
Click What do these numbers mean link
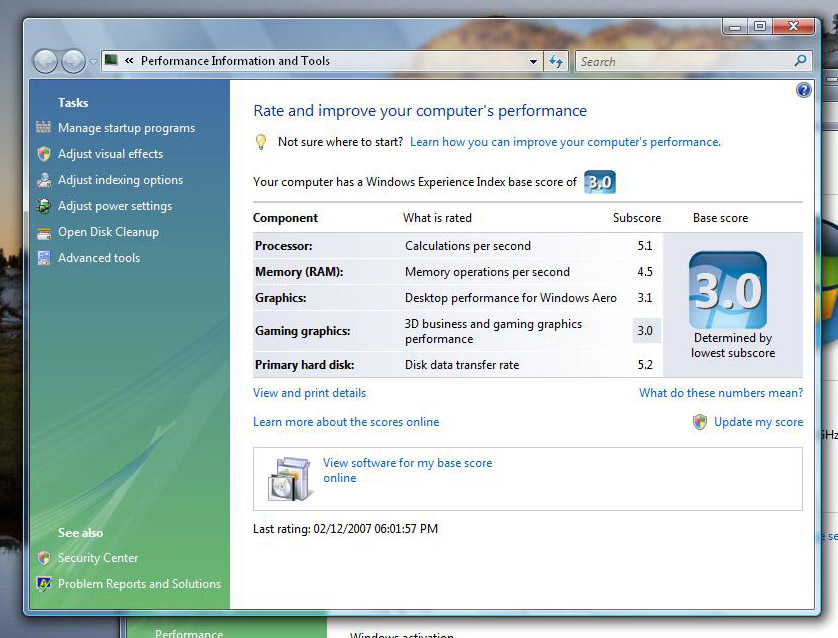[721, 393]
